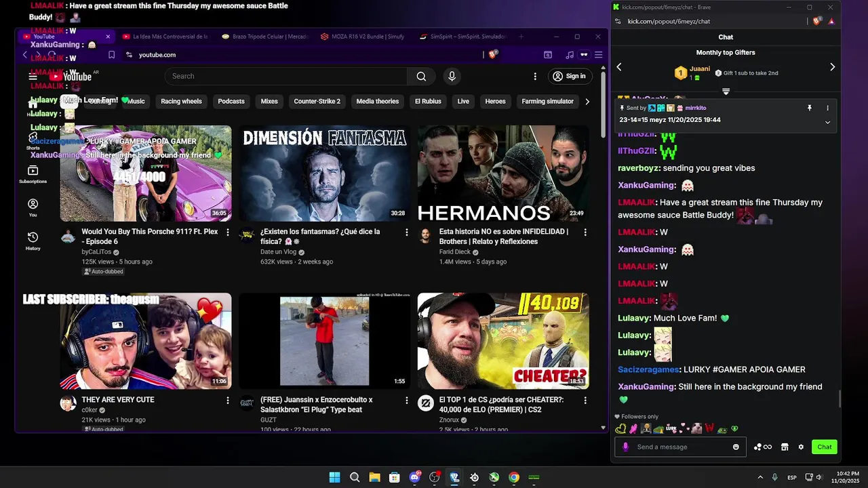
Task: Click the YouTube search magnifier button
Action: tap(421, 76)
